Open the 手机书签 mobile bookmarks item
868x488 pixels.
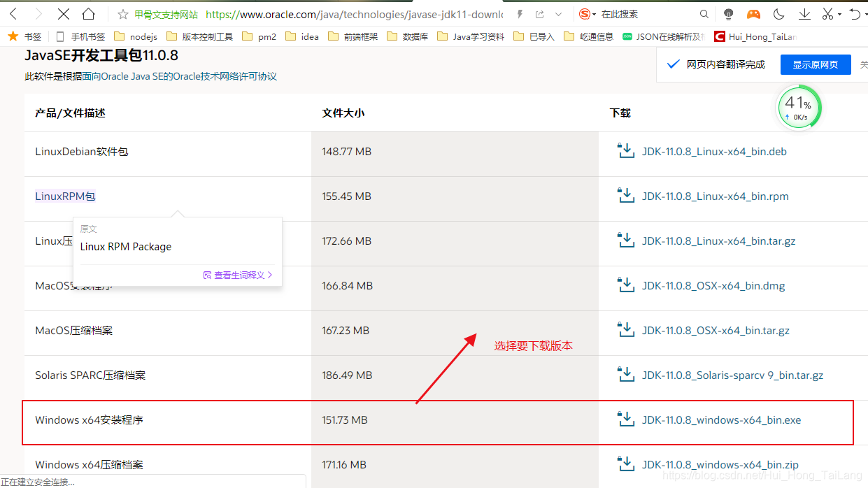pyautogui.click(x=80, y=36)
